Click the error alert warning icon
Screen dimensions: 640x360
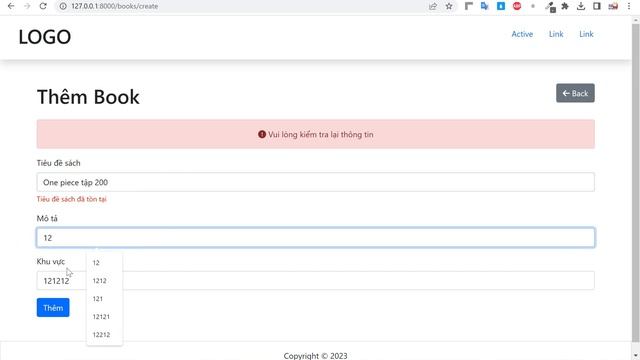[x=262, y=134]
